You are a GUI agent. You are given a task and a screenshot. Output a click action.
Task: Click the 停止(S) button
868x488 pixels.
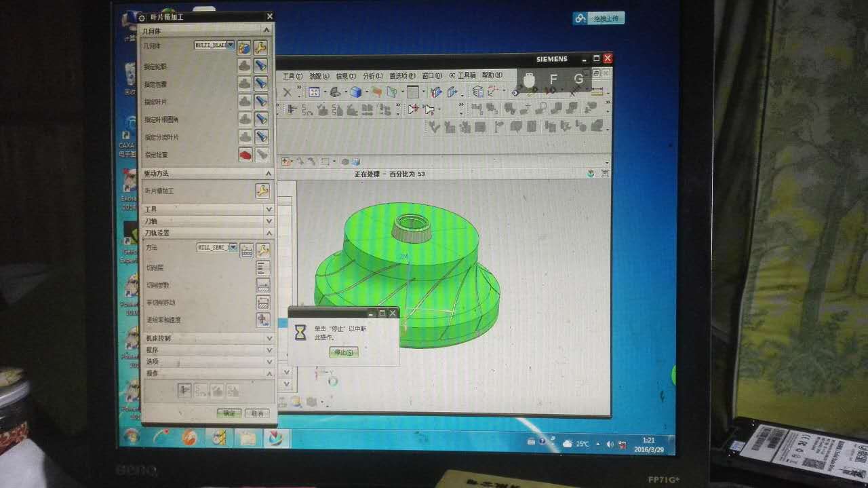(343, 352)
